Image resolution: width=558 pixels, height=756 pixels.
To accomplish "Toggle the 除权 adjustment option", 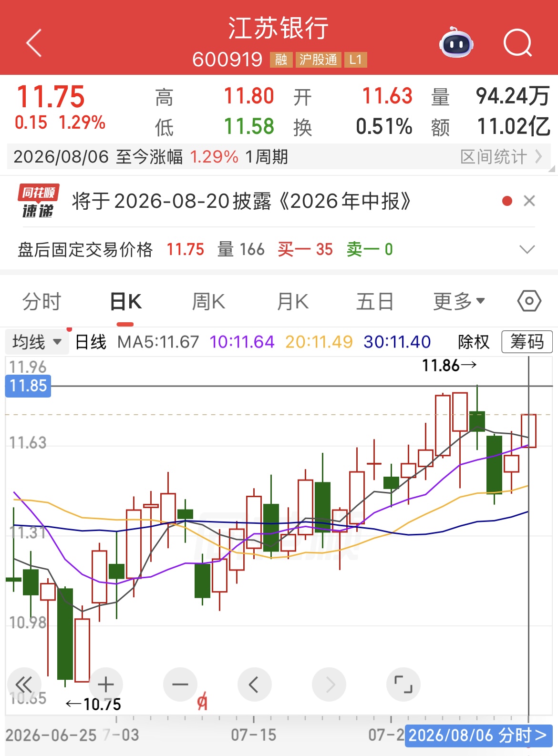I will [474, 342].
